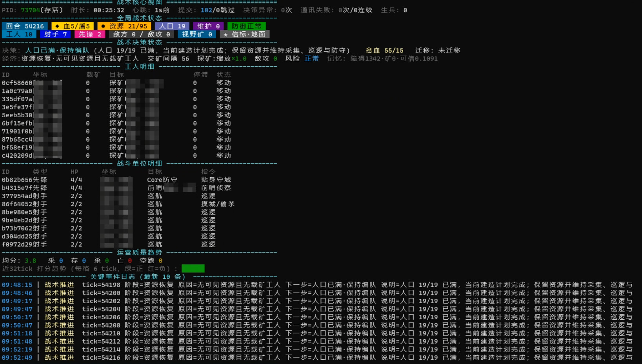Select the ★ 信标·地面 badge

click(244, 35)
